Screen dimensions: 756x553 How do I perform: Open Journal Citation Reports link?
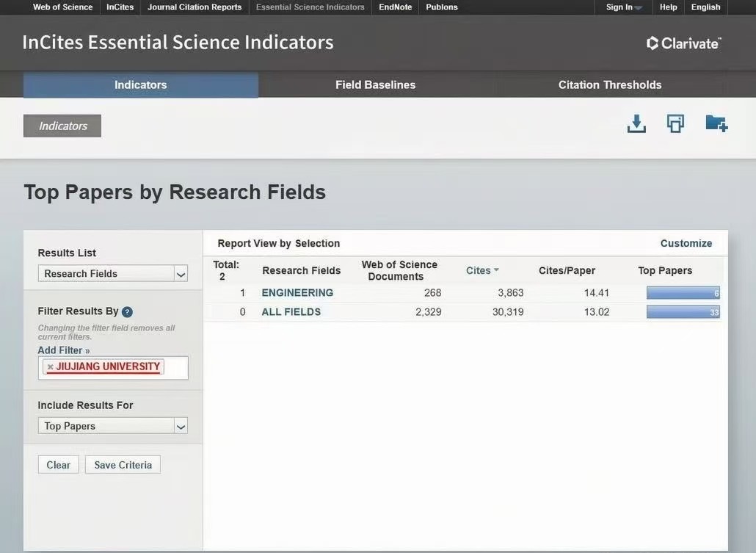(195, 7)
